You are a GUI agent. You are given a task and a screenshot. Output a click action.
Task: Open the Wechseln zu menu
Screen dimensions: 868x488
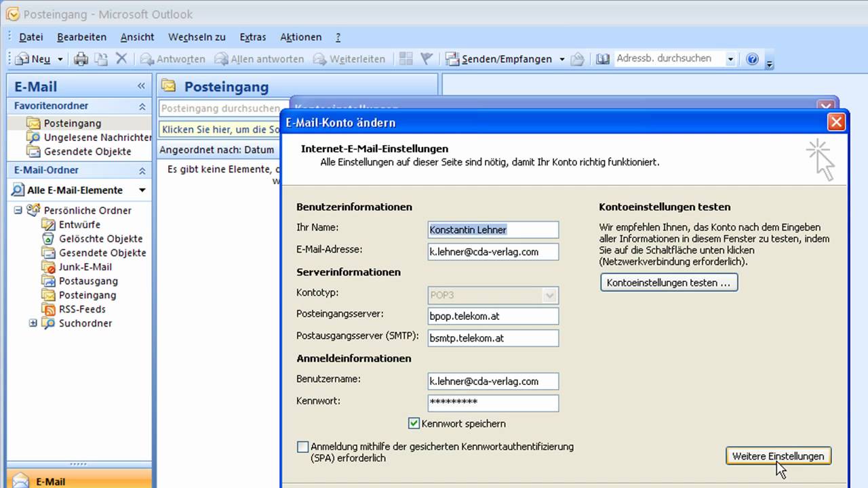[x=197, y=37]
